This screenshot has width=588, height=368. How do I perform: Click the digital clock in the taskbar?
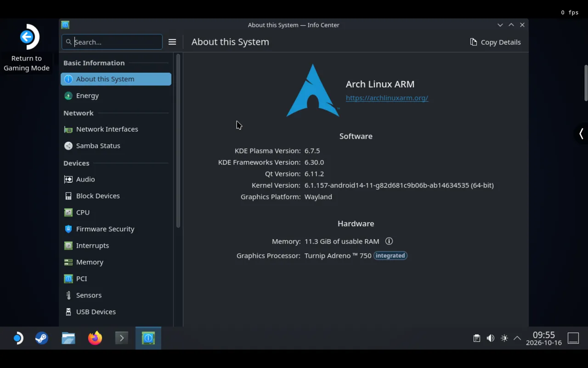coord(544,339)
